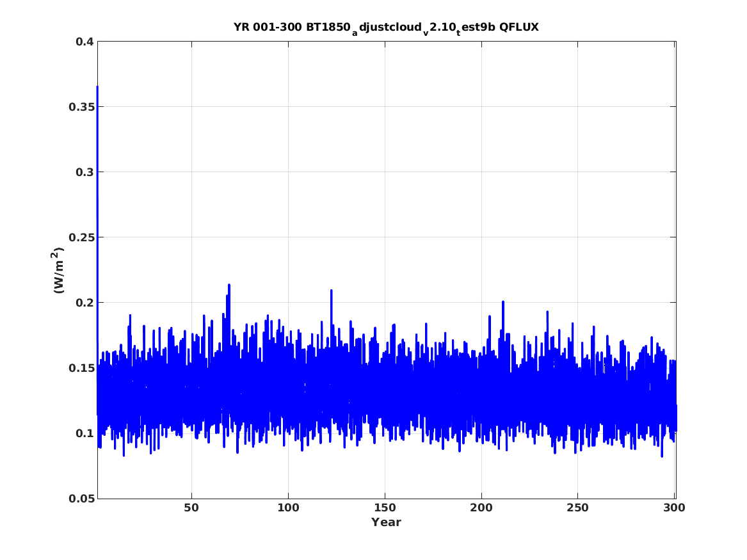Click the x-axis tick label 200
The width and height of the screenshot is (747, 560).
point(481,508)
